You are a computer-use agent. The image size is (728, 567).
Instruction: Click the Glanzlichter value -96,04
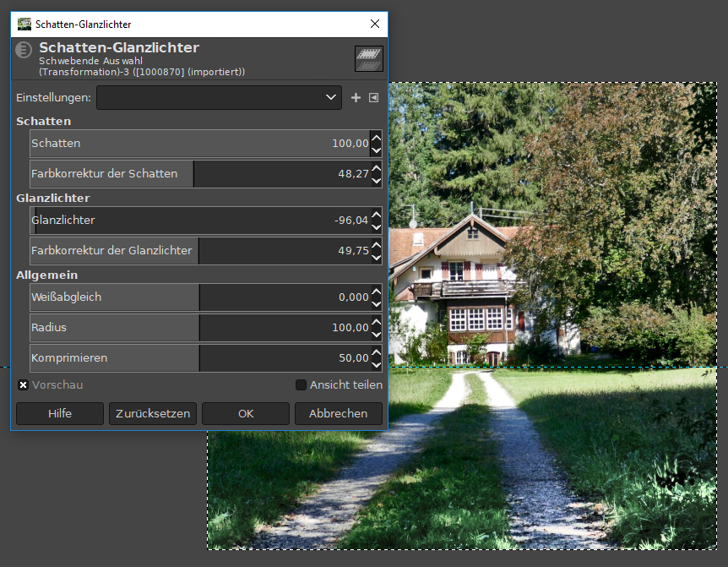point(351,220)
